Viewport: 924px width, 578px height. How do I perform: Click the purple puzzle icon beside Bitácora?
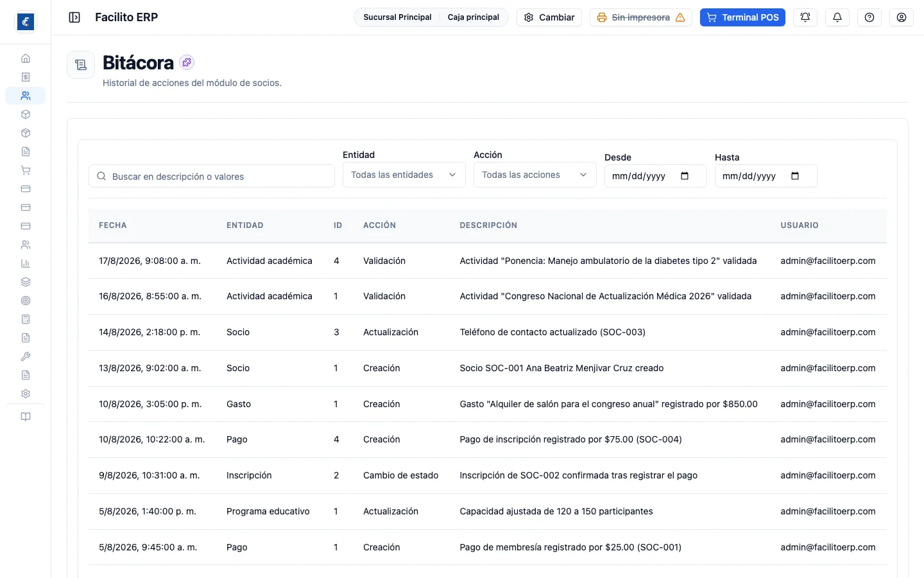(187, 62)
